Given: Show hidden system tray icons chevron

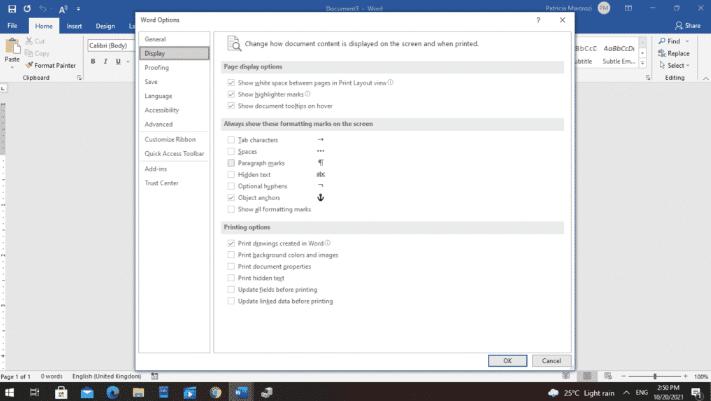Looking at the screenshot, I should (x=627, y=393).
